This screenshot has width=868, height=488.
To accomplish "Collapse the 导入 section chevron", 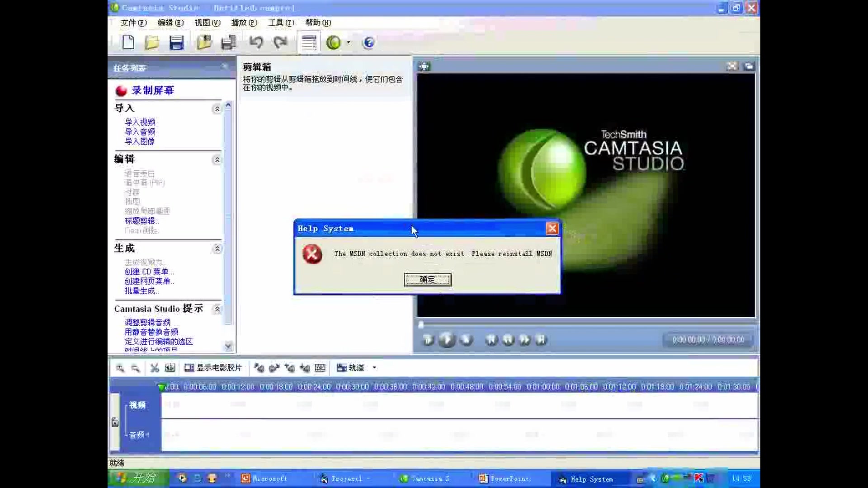I will (217, 108).
